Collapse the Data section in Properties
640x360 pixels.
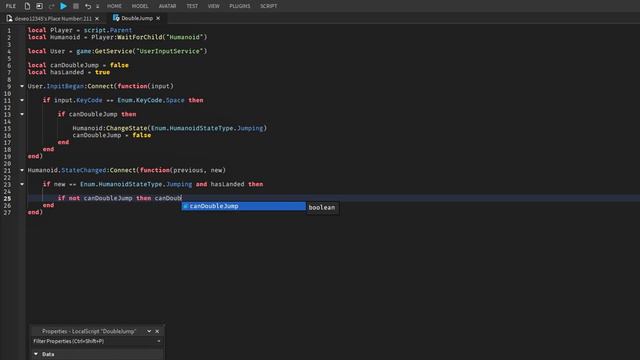tap(36, 354)
